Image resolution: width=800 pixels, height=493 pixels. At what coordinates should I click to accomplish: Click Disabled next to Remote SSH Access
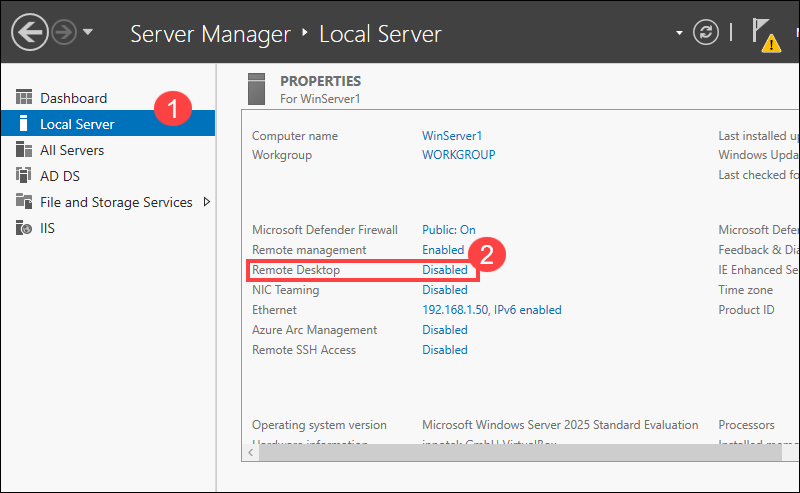[444, 350]
